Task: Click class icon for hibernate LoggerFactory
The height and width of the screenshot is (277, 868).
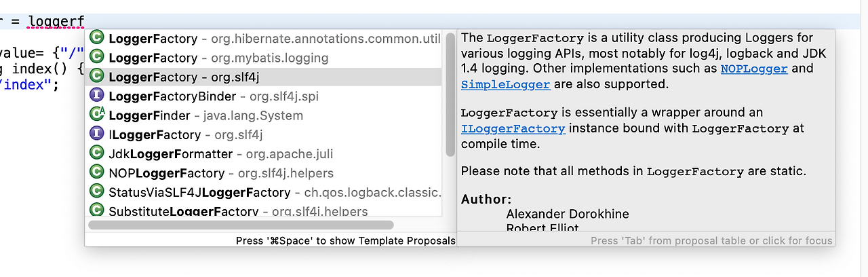Action: click(97, 39)
